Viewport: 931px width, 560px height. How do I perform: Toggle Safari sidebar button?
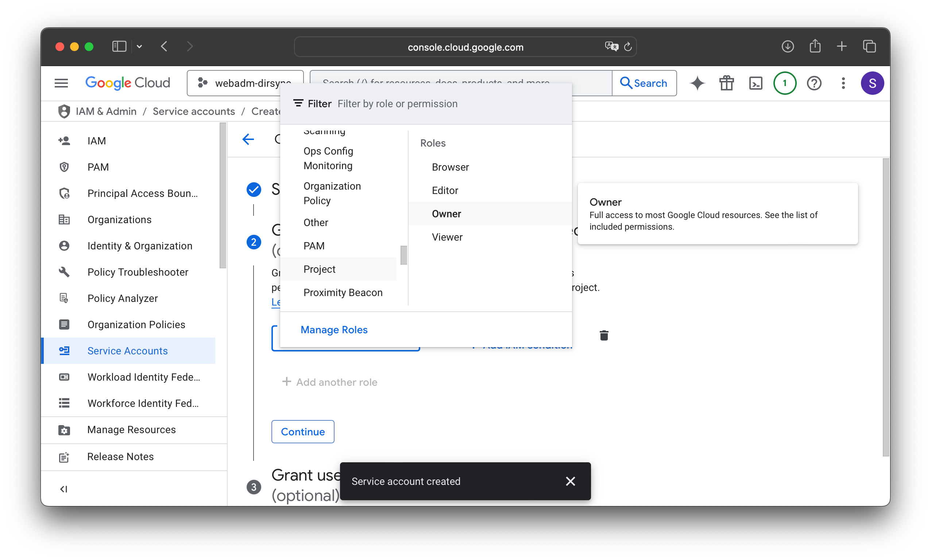(119, 46)
